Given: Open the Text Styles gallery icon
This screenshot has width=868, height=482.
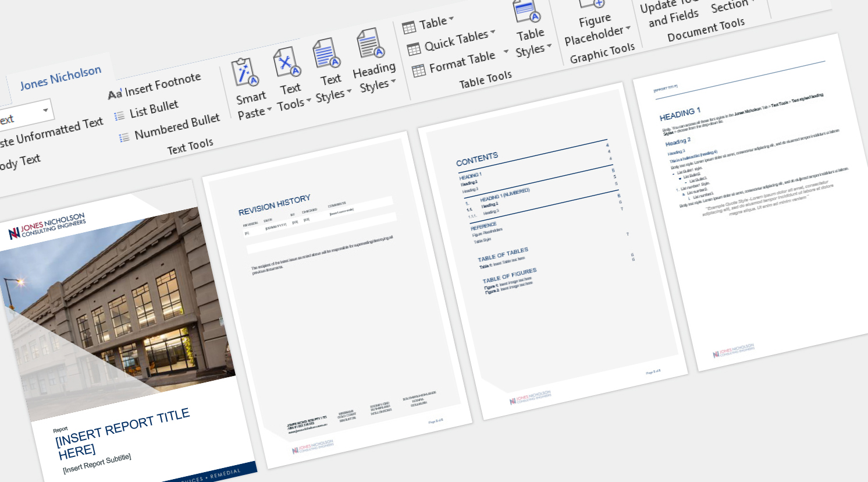Looking at the screenshot, I should pyautogui.click(x=326, y=54).
